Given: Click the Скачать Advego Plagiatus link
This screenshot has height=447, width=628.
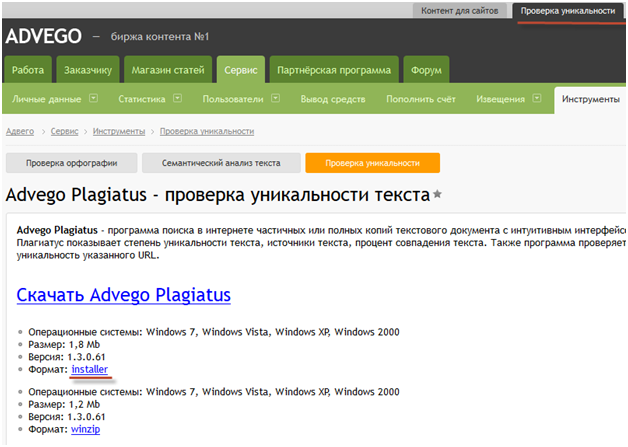Looking at the screenshot, I should click(x=124, y=295).
